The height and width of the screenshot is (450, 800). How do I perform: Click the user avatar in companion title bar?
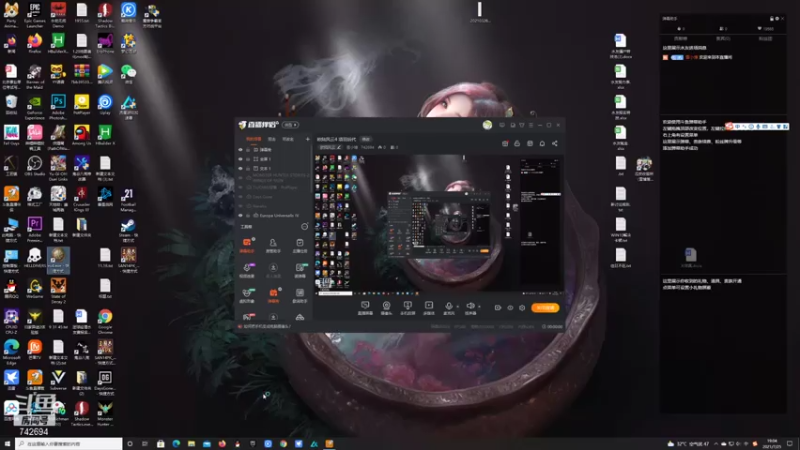click(x=487, y=124)
